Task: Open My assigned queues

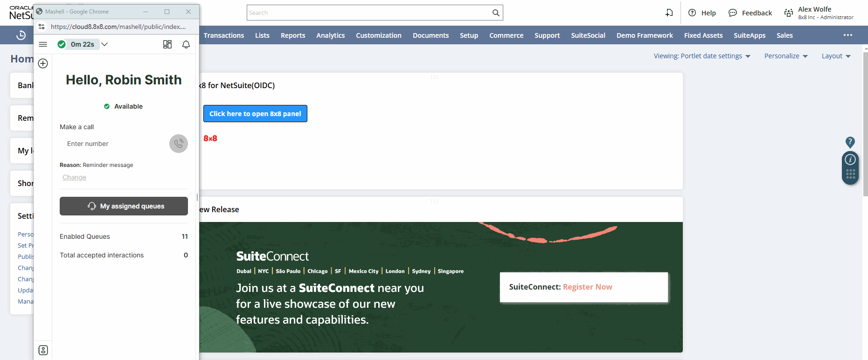Action: pyautogui.click(x=124, y=206)
